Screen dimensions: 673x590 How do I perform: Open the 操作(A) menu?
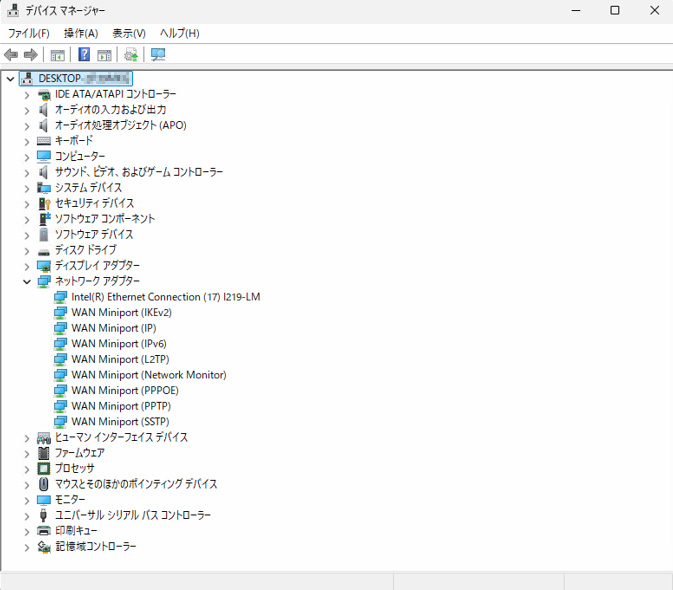tap(81, 33)
